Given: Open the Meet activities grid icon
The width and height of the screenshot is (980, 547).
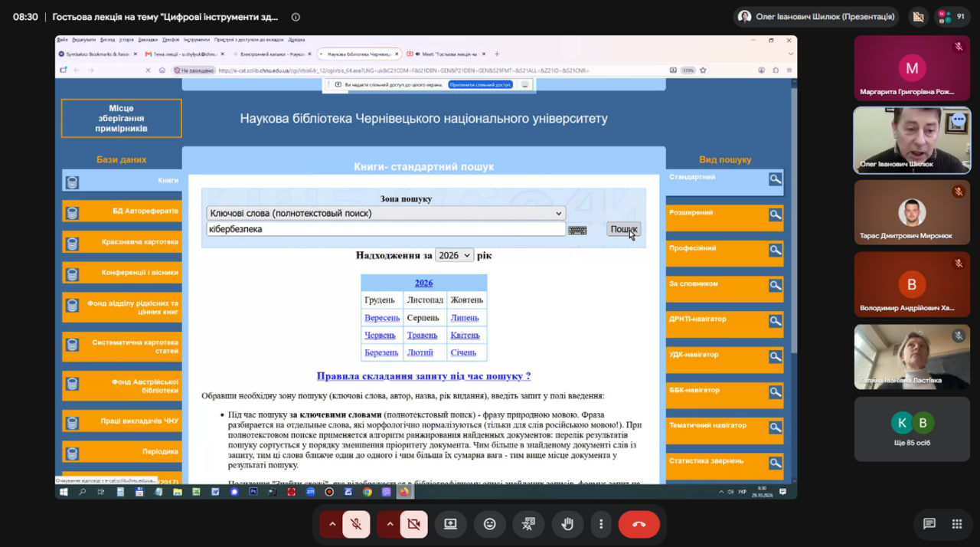Looking at the screenshot, I should pyautogui.click(x=957, y=524).
